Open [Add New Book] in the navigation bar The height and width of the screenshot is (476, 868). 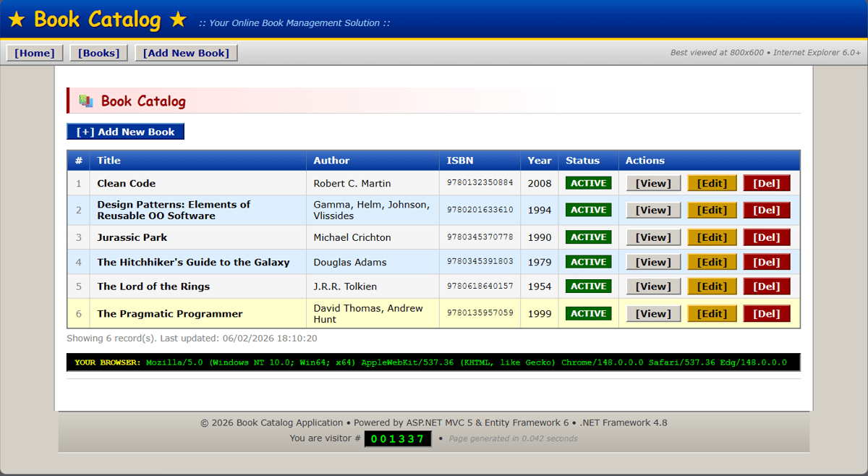pyautogui.click(x=186, y=53)
